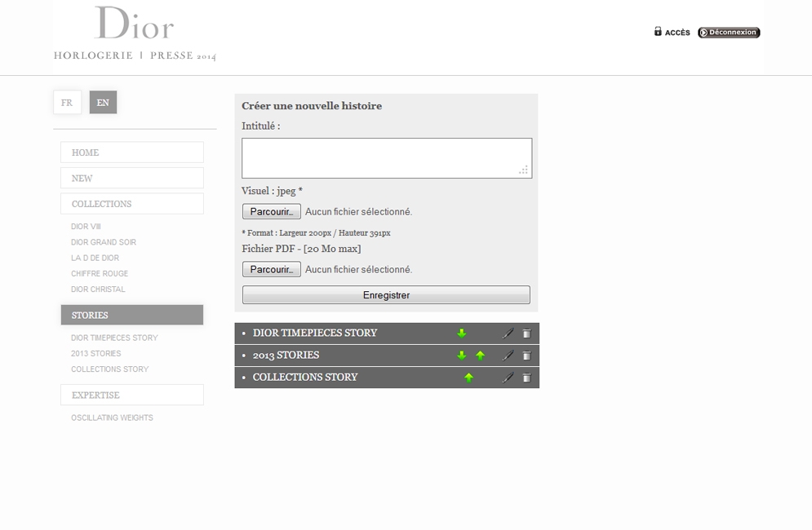Select the STORIES menu item
Image resolution: width=812 pixels, height=530 pixels.
(x=132, y=316)
